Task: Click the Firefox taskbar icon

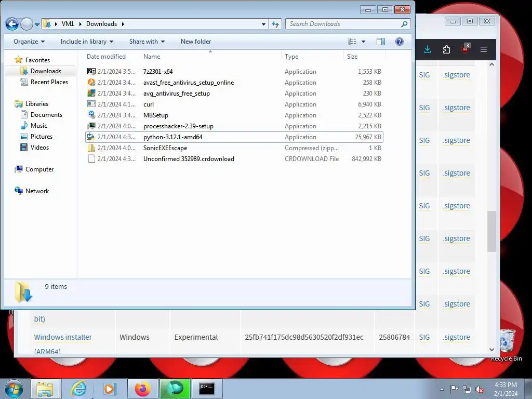Action: tap(142, 389)
